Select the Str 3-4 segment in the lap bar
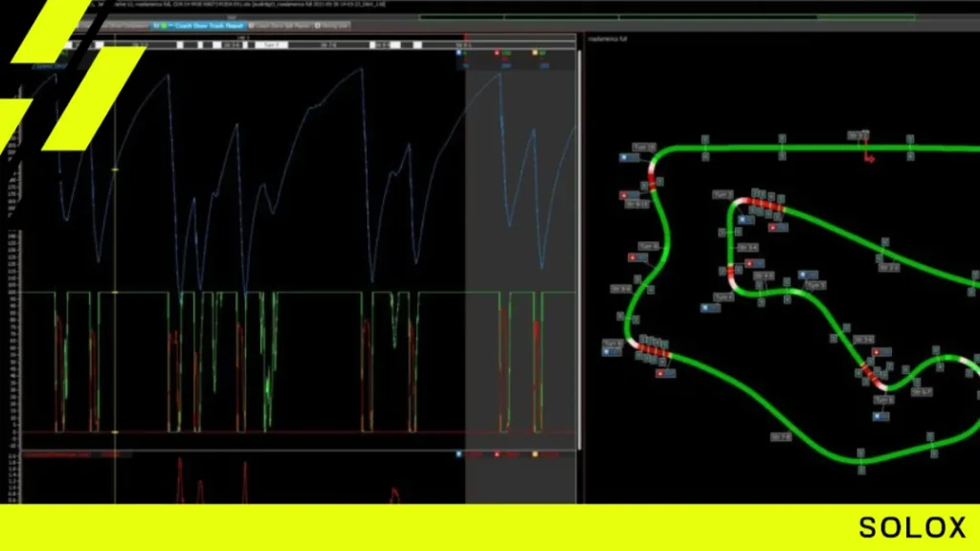This screenshot has height=551, width=980. (x=232, y=45)
